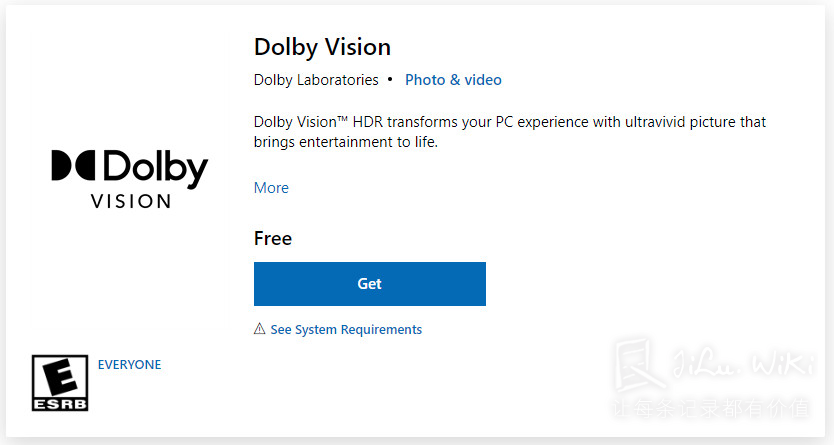Click the JiLu.Wiki watermark text
This screenshot has height=445, width=834.
744,364
